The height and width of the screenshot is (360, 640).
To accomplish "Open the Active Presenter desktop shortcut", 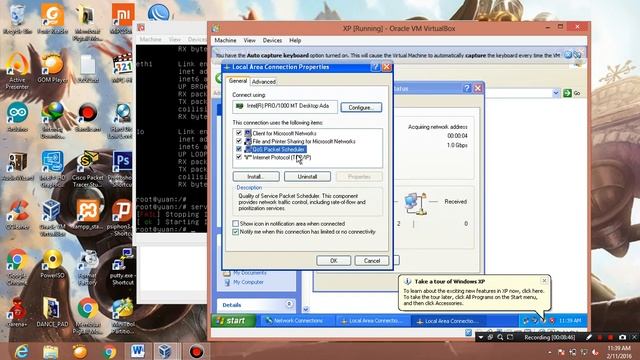I will (x=17, y=71).
